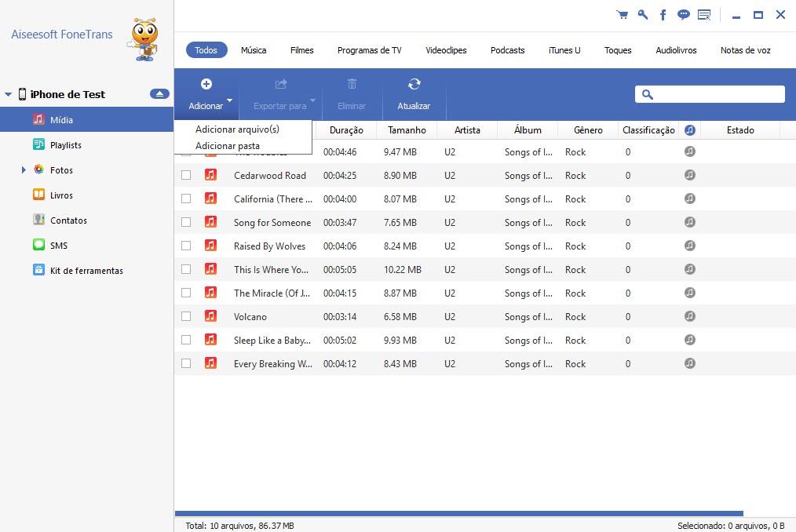The height and width of the screenshot is (532, 796).
Task: Select the song title Volcano
Action: click(250, 317)
